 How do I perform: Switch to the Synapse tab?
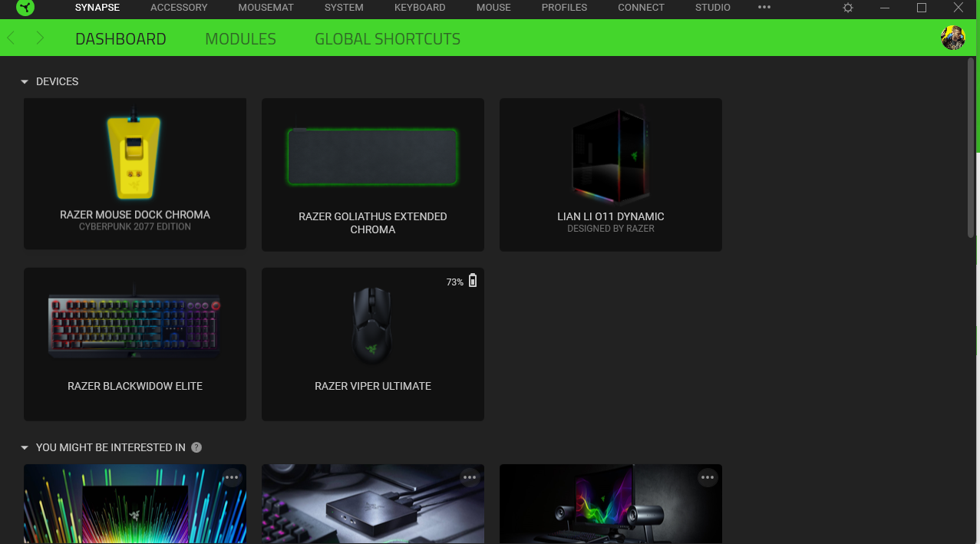pos(97,8)
